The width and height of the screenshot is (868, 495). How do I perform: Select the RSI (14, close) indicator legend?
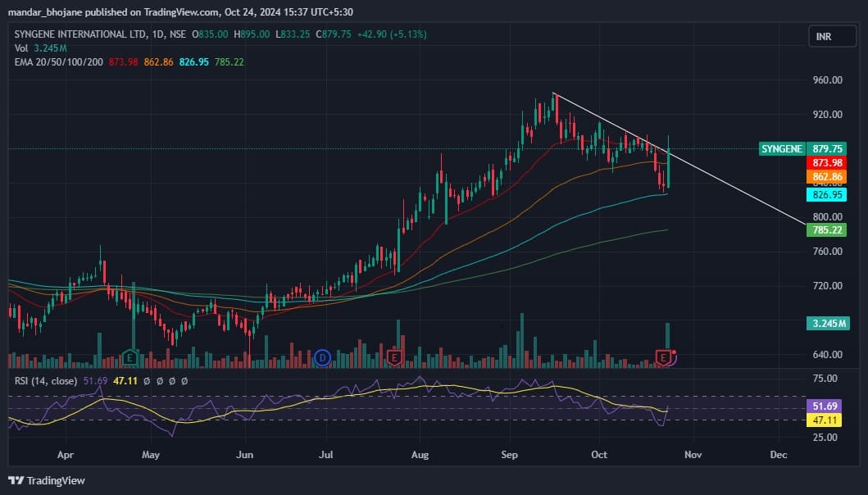pos(46,381)
